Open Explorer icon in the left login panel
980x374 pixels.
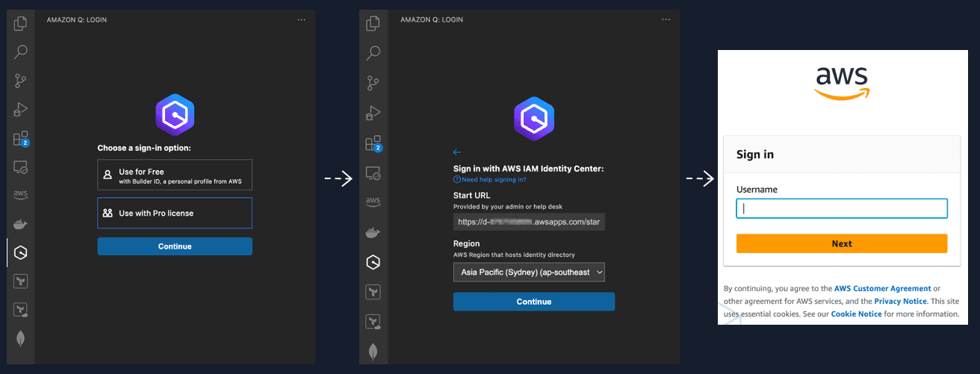pos(21,23)
